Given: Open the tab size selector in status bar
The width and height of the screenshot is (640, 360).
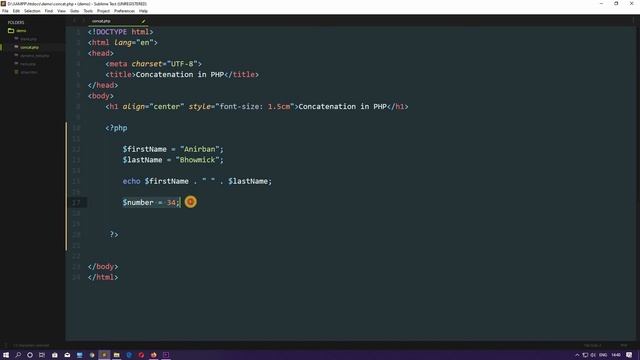Looking at the screenshot, I should [592, 345].
